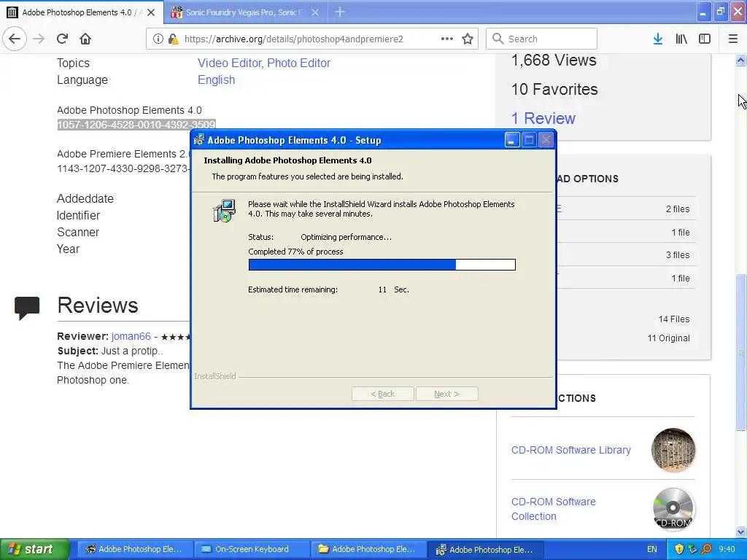Click the padlock warning icon in the address bar
Viewport: 747px width, 560px height.
click(174, 39)
